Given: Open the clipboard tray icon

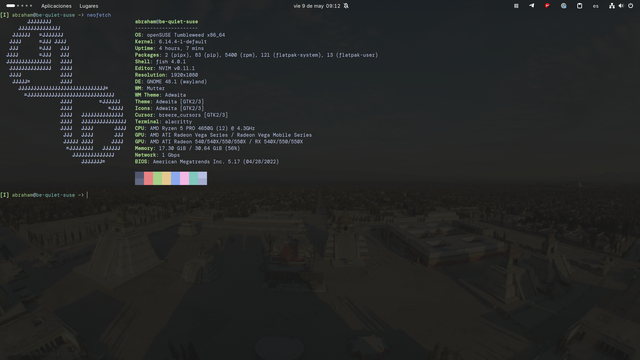Looking at the screenshot, I should [x=579, y=6].
